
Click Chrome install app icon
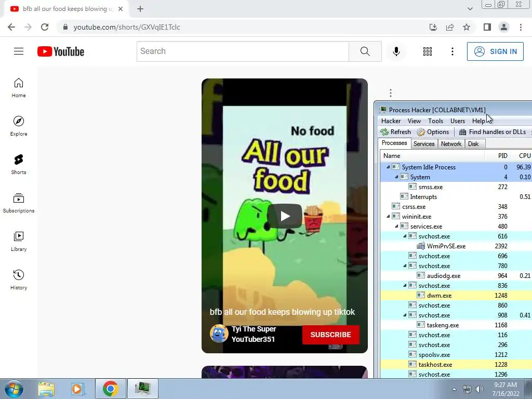click(x=433, y=27)
